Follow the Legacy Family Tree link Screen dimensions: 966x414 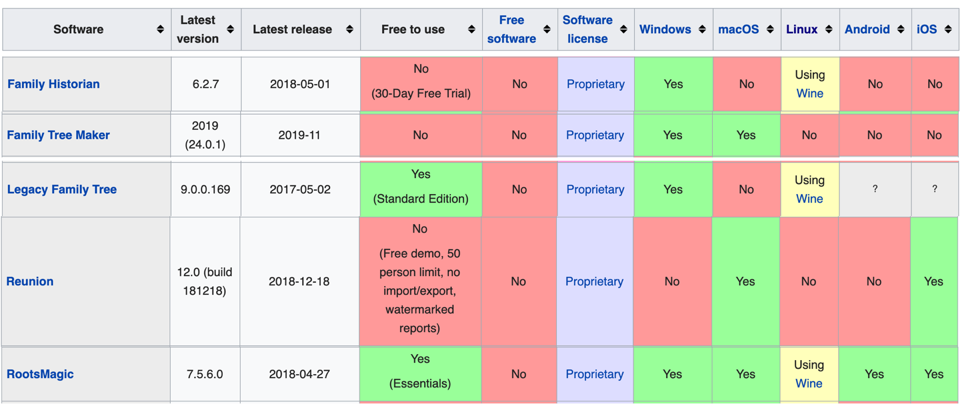[62, 189]
